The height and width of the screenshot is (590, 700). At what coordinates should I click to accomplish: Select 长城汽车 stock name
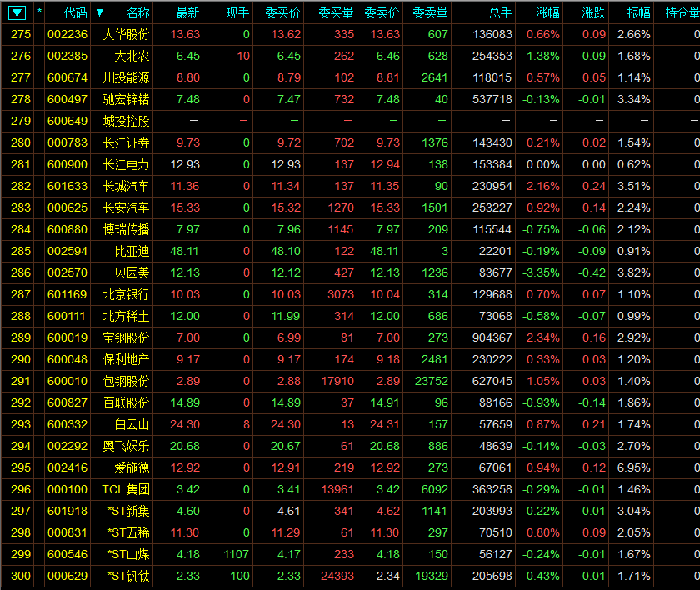click(126, 186)
